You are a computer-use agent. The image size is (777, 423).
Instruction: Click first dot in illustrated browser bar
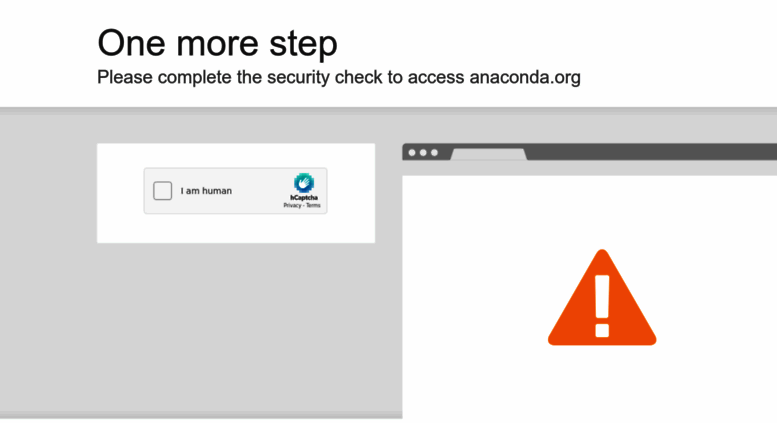click(412, 153)
